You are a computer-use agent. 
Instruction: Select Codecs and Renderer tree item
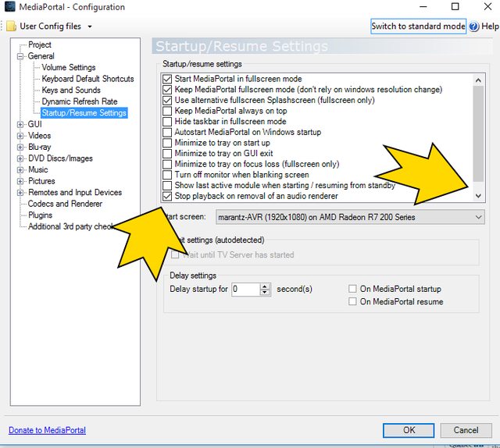point(65,204)
